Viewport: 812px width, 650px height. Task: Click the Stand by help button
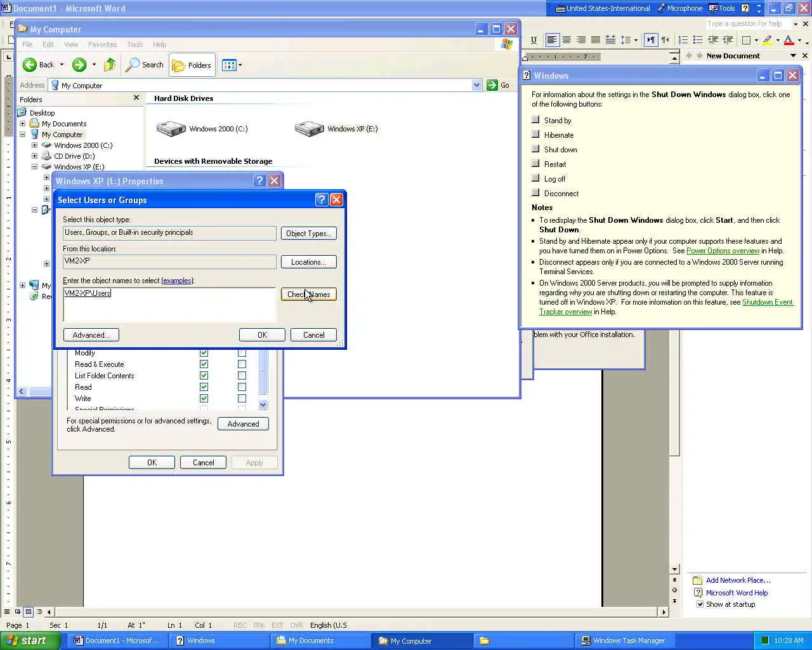tap(536, 120)
